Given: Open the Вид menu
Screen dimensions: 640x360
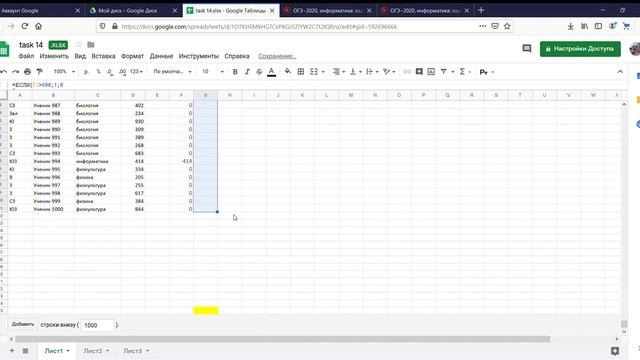Looking at the screenshot, I should tap(80, 56).
